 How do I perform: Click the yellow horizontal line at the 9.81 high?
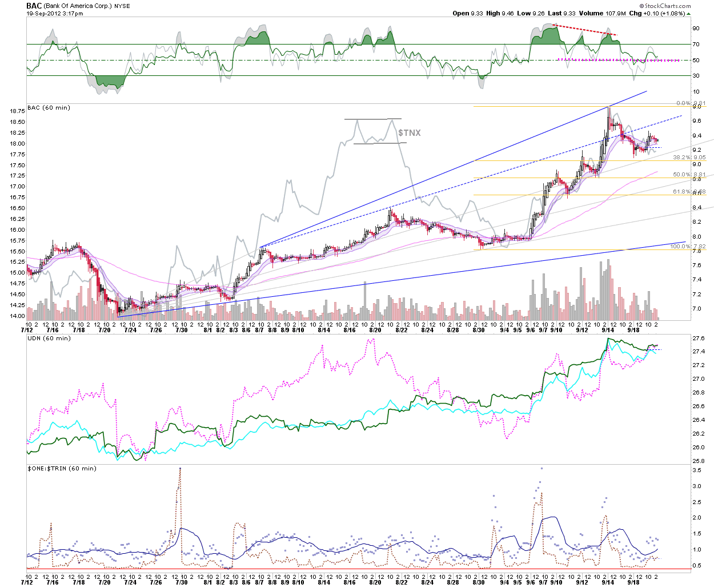[x=590, y=106]
